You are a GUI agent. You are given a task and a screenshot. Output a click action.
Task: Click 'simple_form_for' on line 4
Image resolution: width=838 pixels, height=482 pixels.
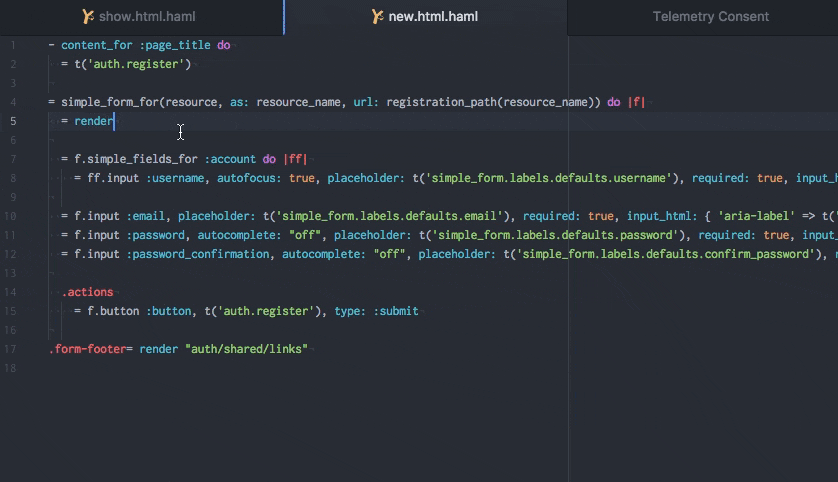[110, 102]
